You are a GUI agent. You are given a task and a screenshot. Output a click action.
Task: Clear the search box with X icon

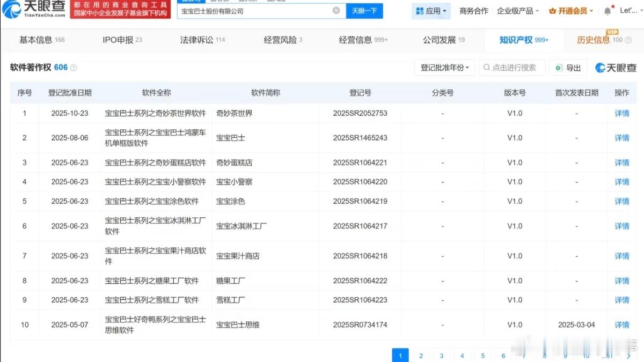[x=336, y=10]
